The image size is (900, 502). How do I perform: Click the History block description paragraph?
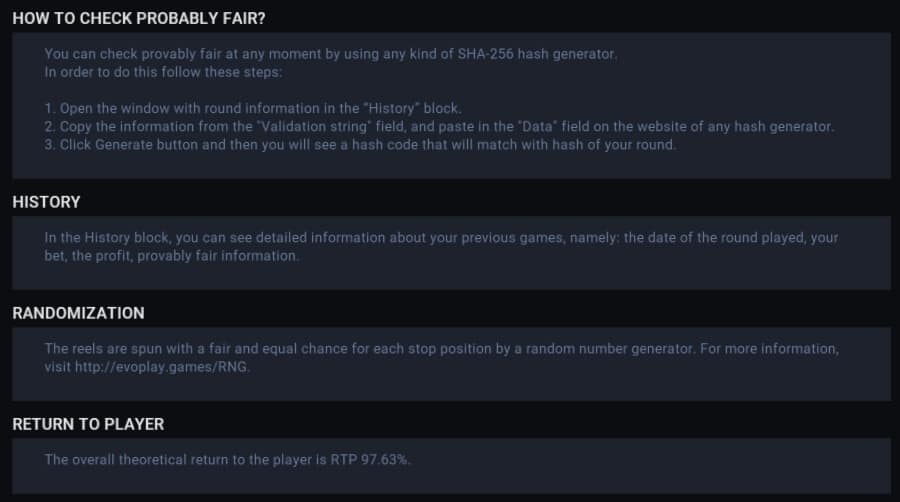coord(441,238)
